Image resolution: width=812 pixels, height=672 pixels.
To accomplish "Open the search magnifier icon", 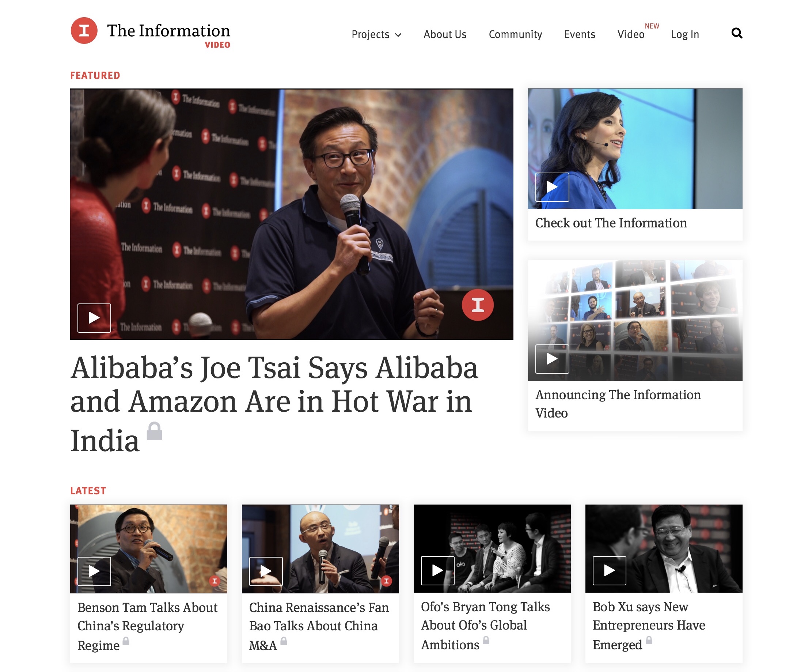I will [x=737, y=33].
